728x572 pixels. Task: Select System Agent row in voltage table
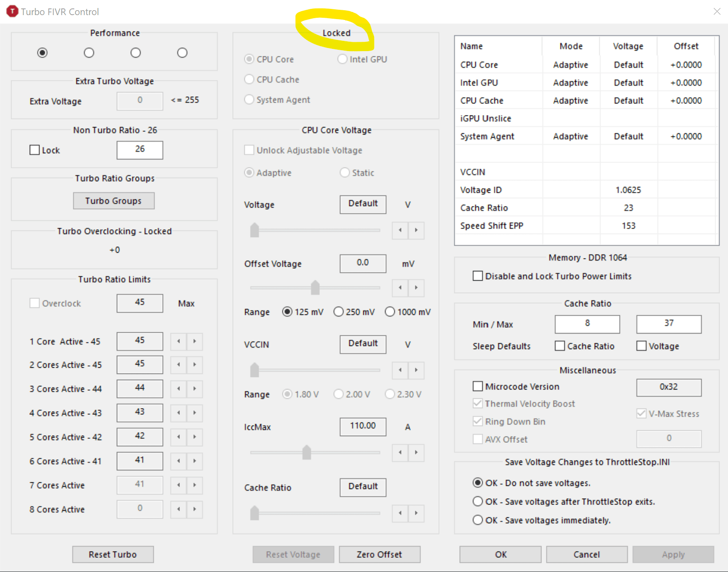pos(585,136)
